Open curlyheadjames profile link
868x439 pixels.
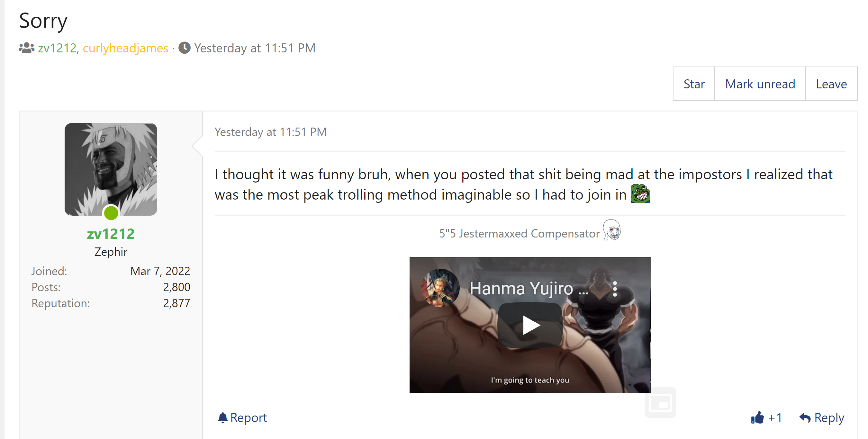(125, 48)
